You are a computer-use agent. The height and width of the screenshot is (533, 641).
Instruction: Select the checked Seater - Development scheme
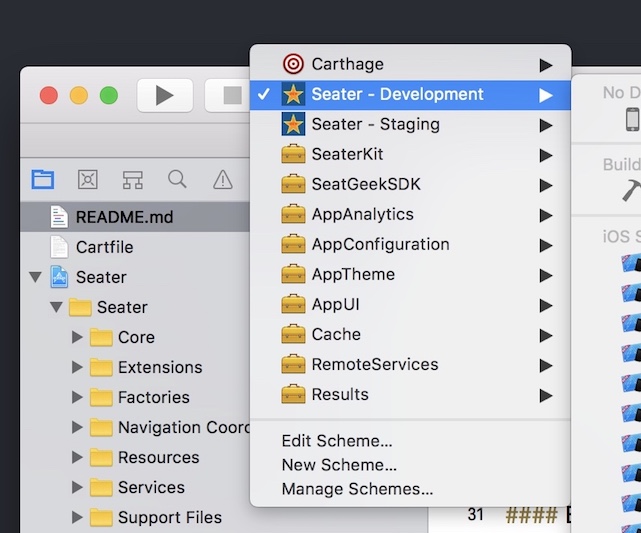point(410,95)
